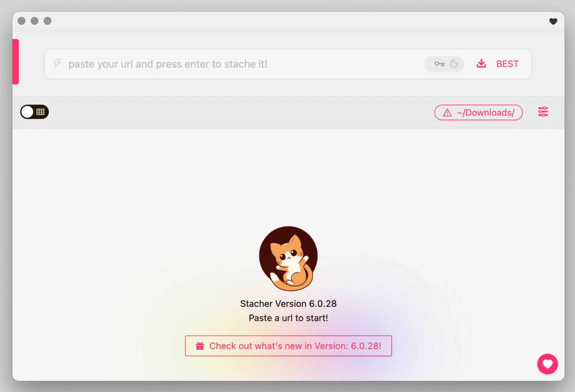The image size is (575, 392).
Task: Open the key and cookie authentication pill
Action: 444,64
